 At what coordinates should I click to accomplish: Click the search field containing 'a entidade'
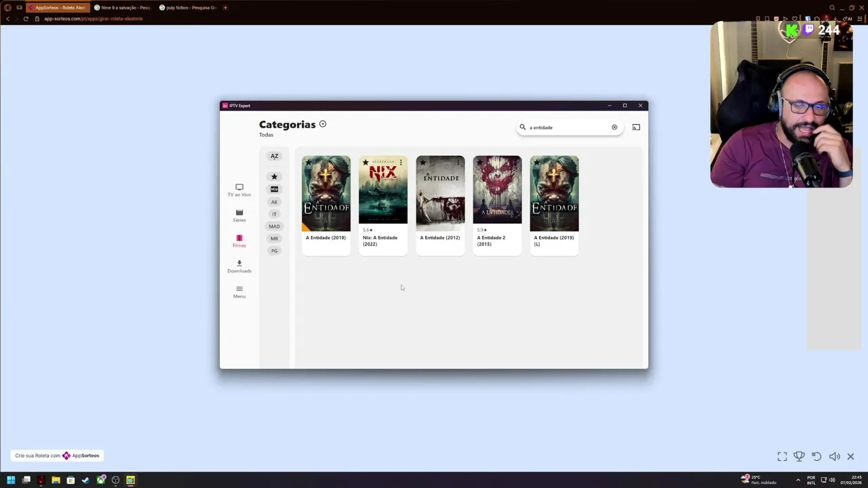pos(570,127)
